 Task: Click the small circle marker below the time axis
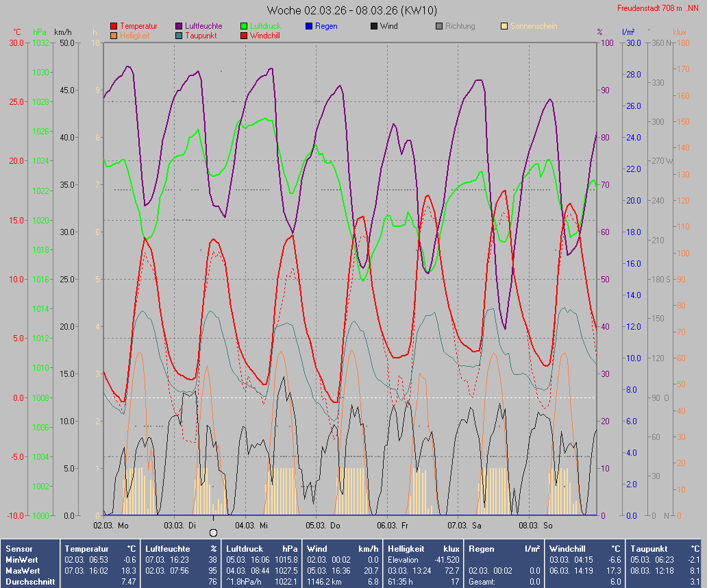(213, 532)
